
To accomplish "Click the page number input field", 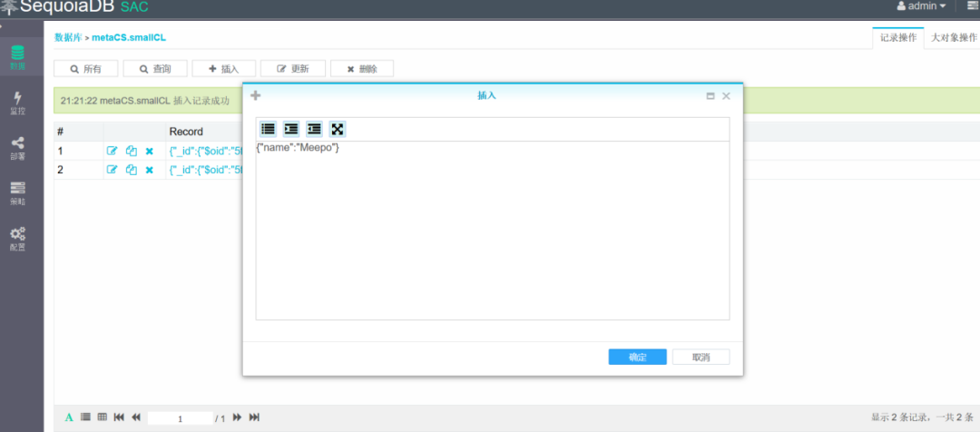I will tap(180, 418).
